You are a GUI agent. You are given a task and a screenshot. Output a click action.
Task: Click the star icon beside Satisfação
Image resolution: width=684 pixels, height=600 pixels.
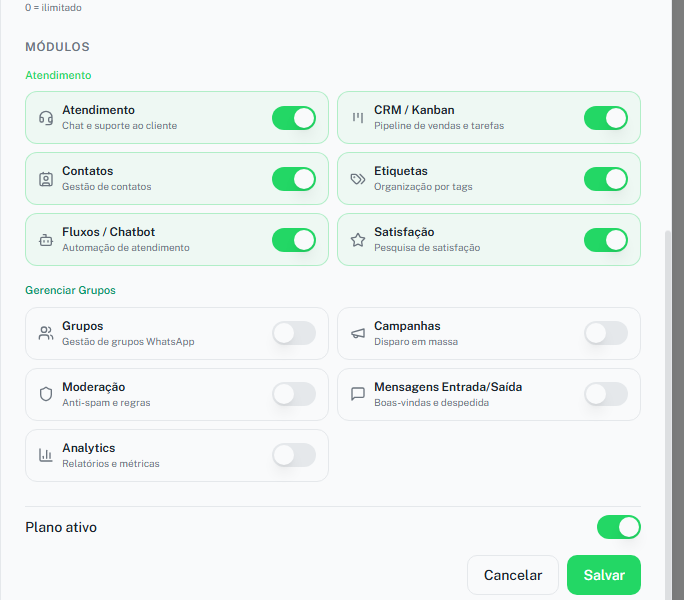coord(358,240)
